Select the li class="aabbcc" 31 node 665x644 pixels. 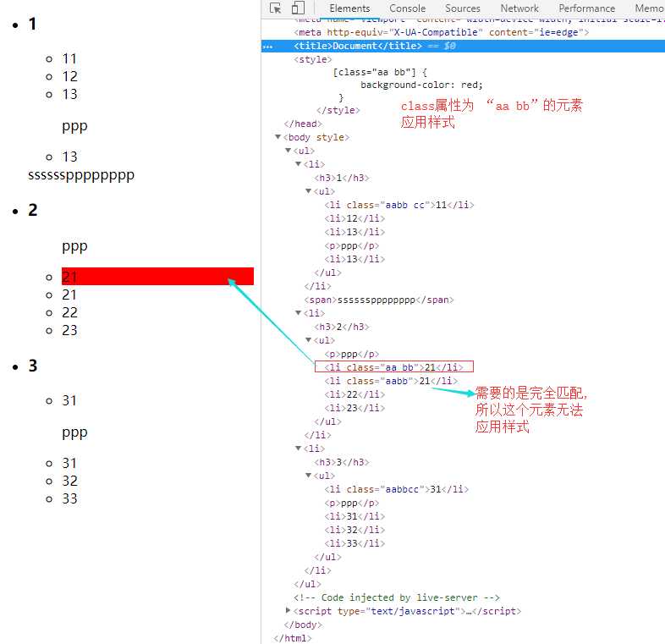pyautogui.click(x=397, y=489)
